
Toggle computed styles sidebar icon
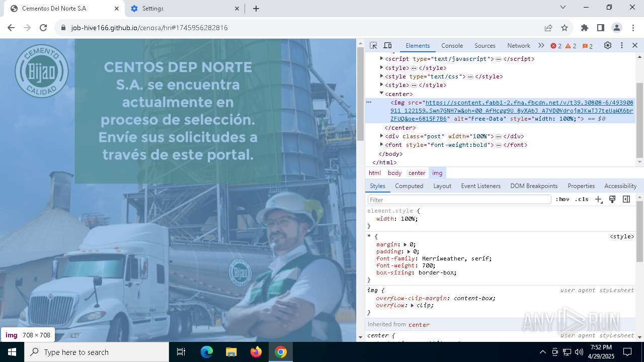coord(626,200)
